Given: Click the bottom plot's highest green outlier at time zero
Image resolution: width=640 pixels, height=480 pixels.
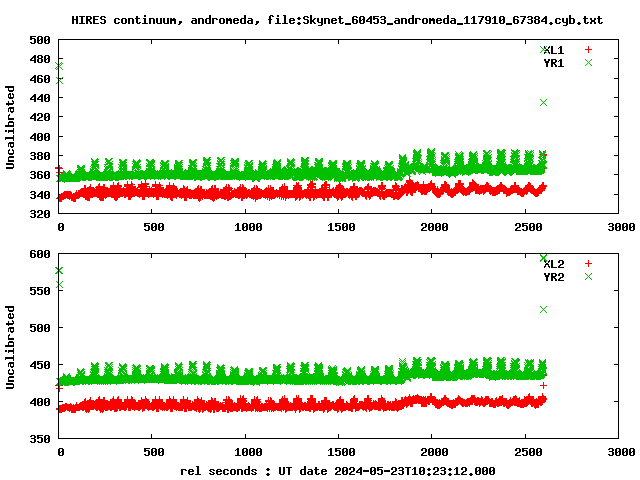Looking at the screenshot, I should coord(59,270).
